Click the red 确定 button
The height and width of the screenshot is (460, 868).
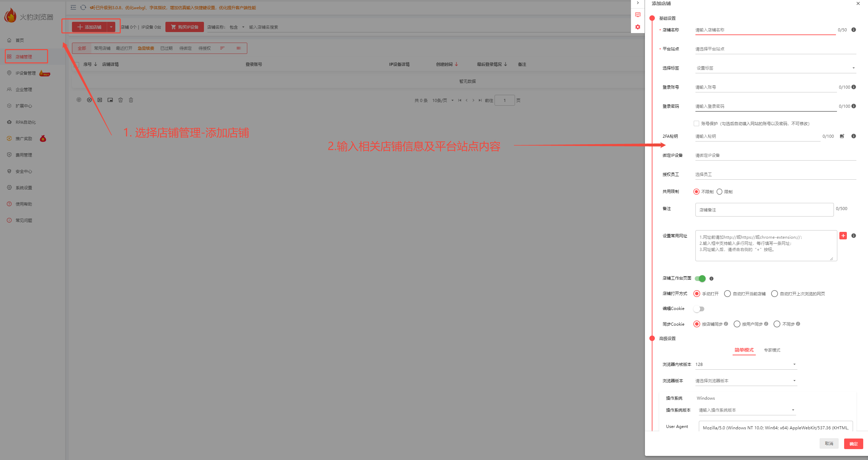(853, 444)
